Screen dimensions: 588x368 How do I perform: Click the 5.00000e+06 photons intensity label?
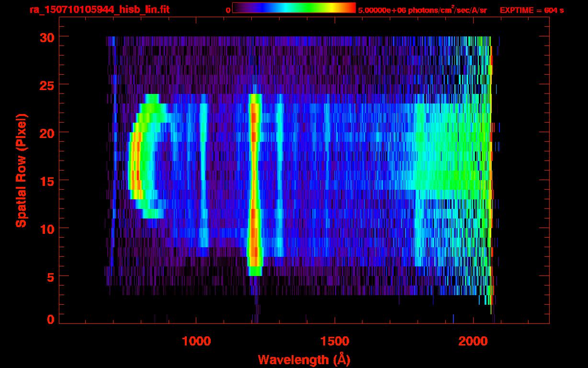pyautogui.click(x=422, y=10)
